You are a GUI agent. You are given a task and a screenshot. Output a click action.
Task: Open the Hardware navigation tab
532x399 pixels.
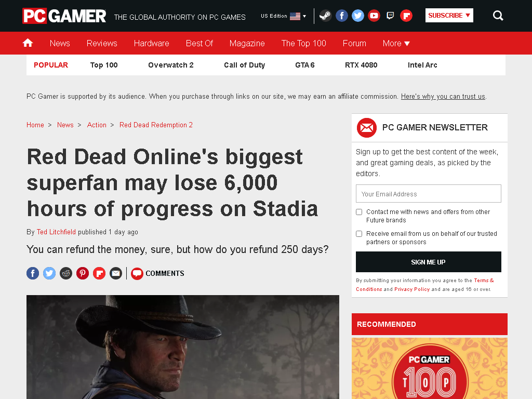151,44
